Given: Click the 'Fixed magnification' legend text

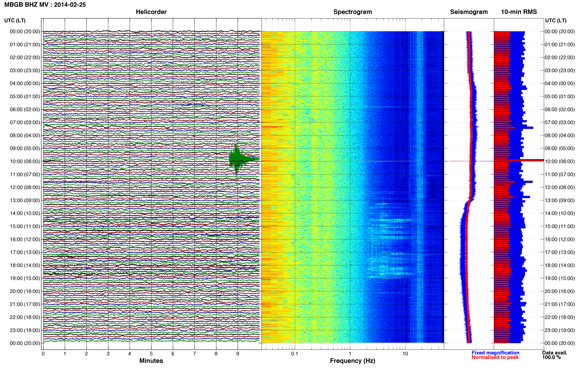Looking at the screenshot, I should click(x=495, y=353).
